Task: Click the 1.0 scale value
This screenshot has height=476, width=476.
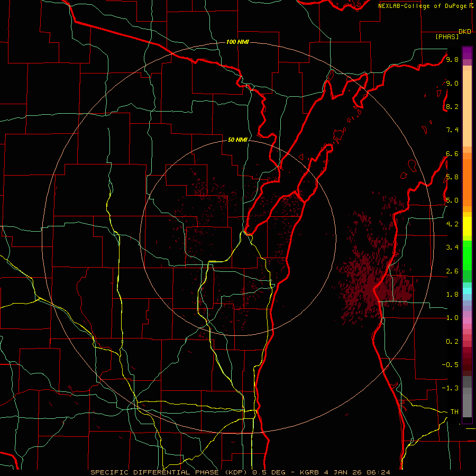Action: coord(452,318)
